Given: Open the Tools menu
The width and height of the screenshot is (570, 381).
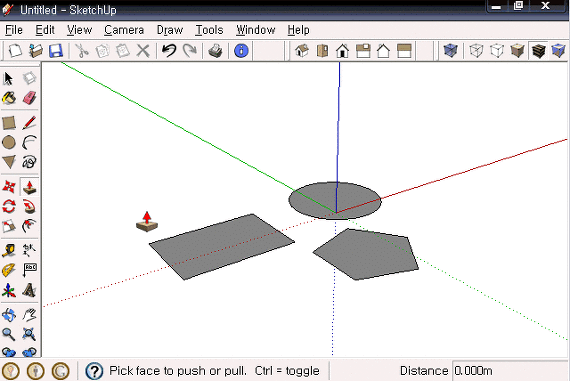Looking at the screenshot, I should click(x=209, y=30).
